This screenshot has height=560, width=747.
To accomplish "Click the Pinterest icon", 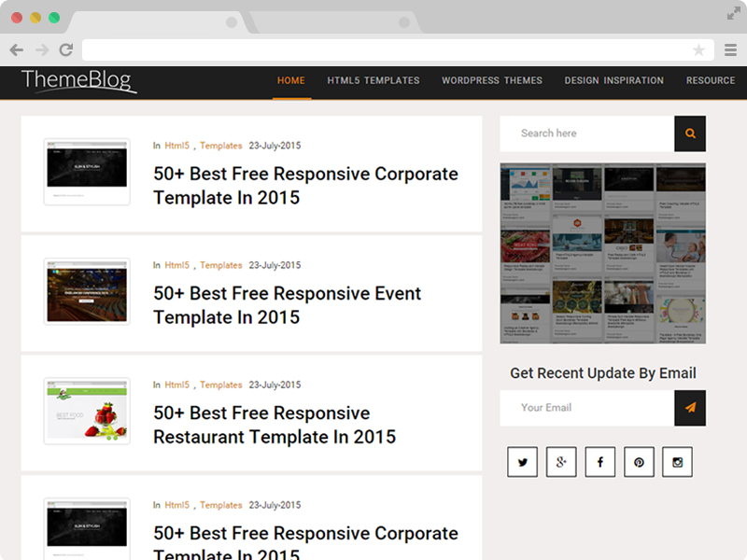I will 639,462.
